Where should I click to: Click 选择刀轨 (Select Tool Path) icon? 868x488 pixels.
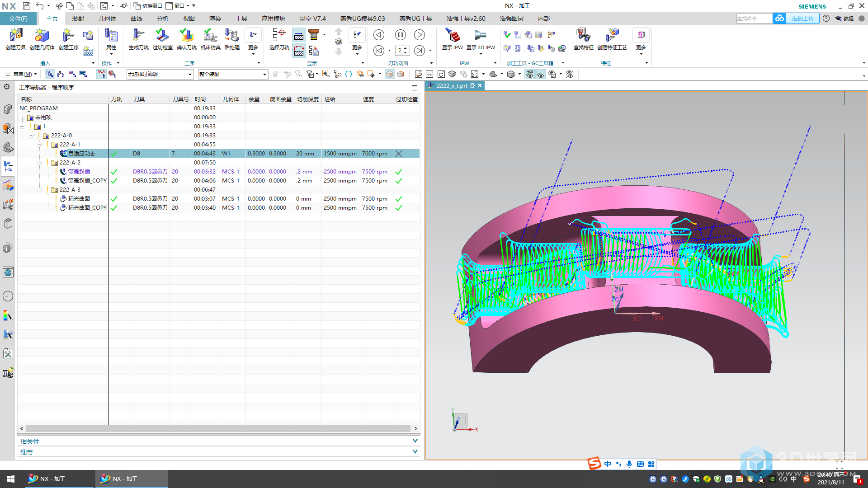click(279, 39)
